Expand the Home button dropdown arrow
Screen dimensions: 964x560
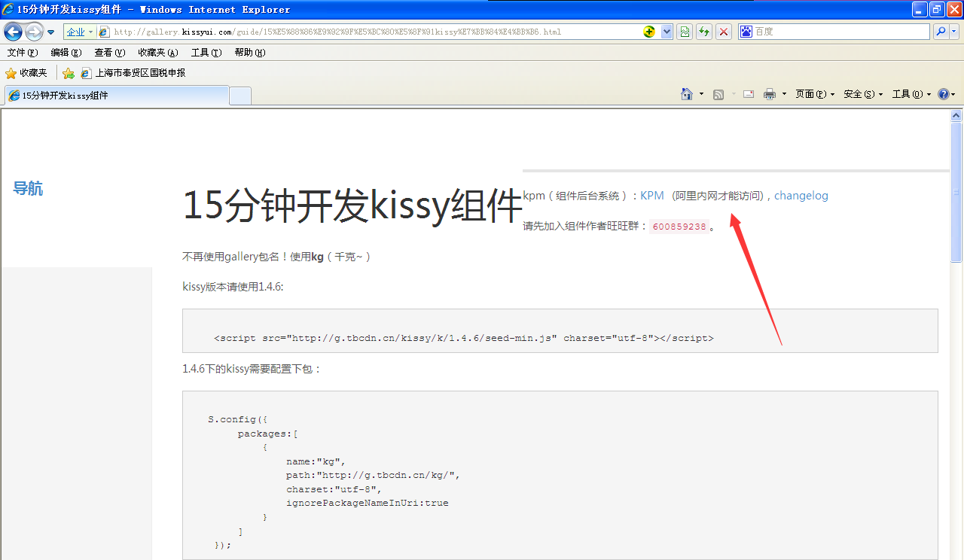pyautogui.click(x=701, y=94)
